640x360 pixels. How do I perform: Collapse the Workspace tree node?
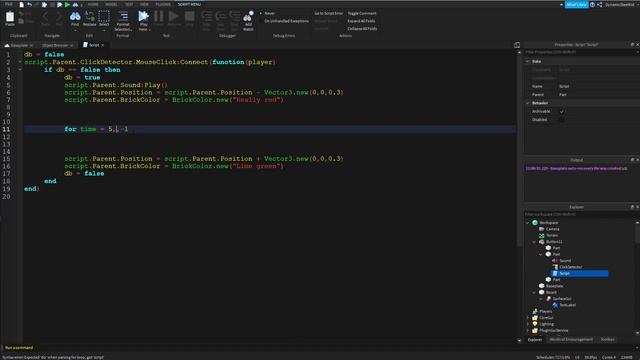[528, 223]
